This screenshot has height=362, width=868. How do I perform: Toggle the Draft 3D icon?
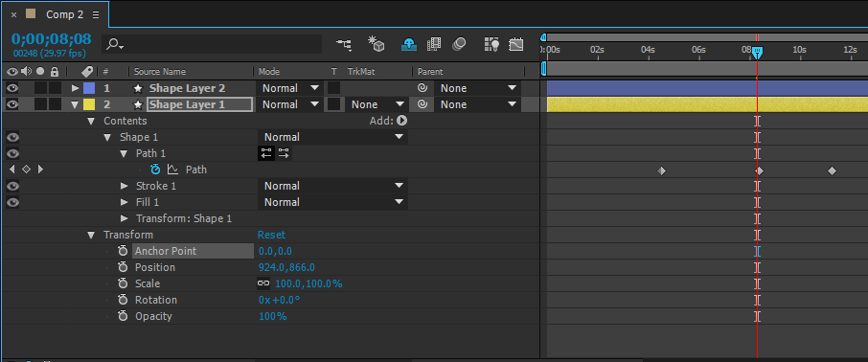(x=377, y=44)
